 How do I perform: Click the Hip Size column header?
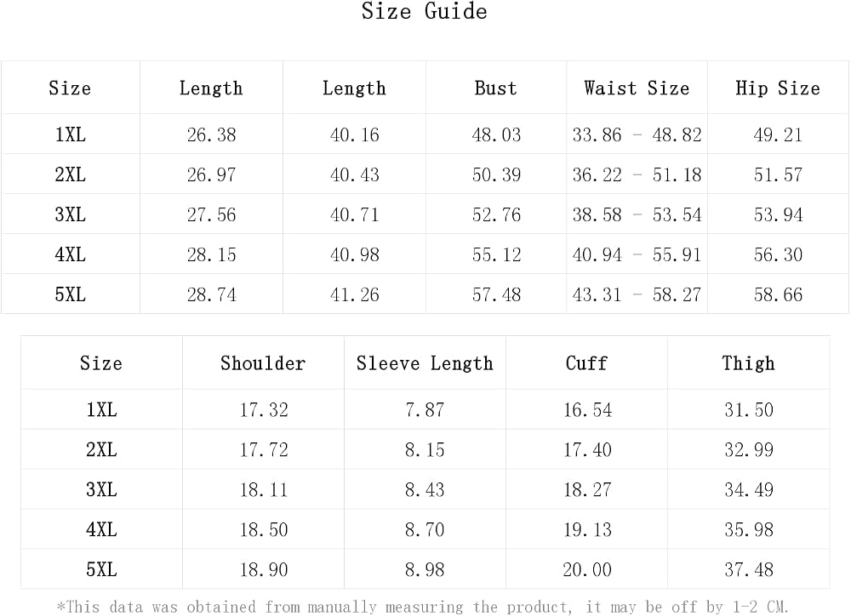(x=778, y=88)
